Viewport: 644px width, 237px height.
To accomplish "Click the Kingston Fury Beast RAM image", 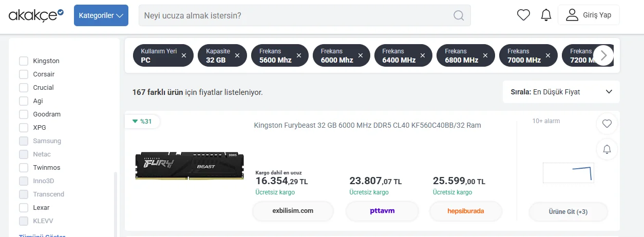I will [x=190, y=166].
